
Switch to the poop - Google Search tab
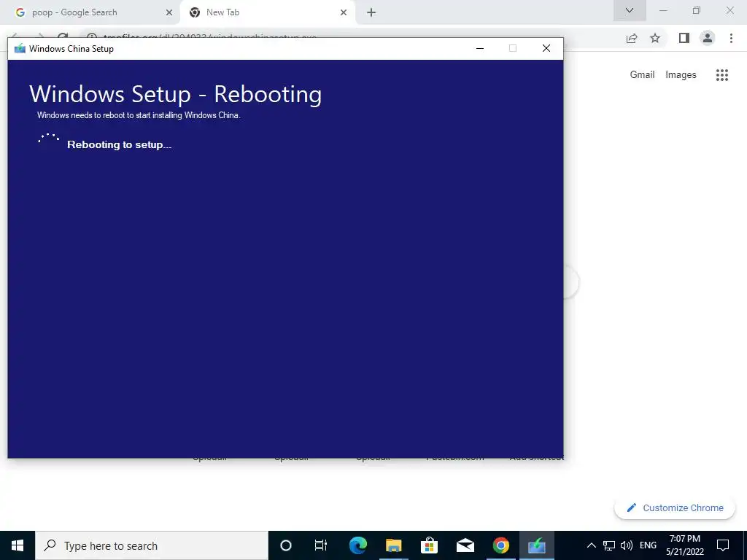click(x=90, y=12)
